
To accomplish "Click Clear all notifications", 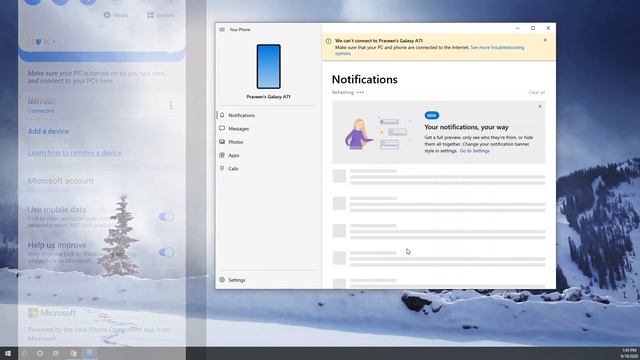I will pyautogui.click(x=536, y=93).
